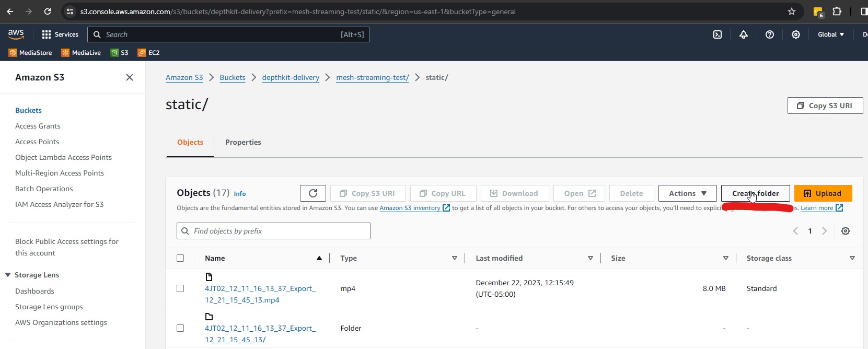Open Multi-Region Access Points
Image resolution: width=868 pixels, height=349 pixels.
coord(60,173)
